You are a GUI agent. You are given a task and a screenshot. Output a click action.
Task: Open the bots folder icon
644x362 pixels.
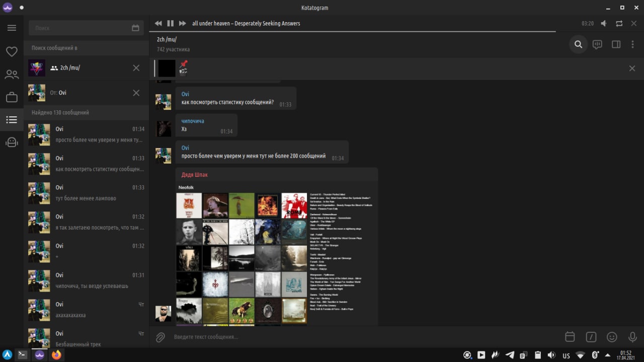[x=12, y=142]
